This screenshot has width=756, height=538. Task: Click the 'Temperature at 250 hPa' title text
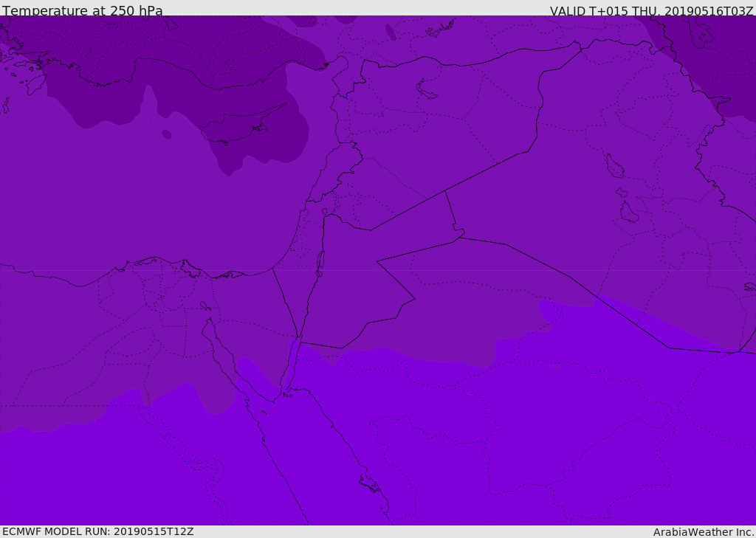83,10
